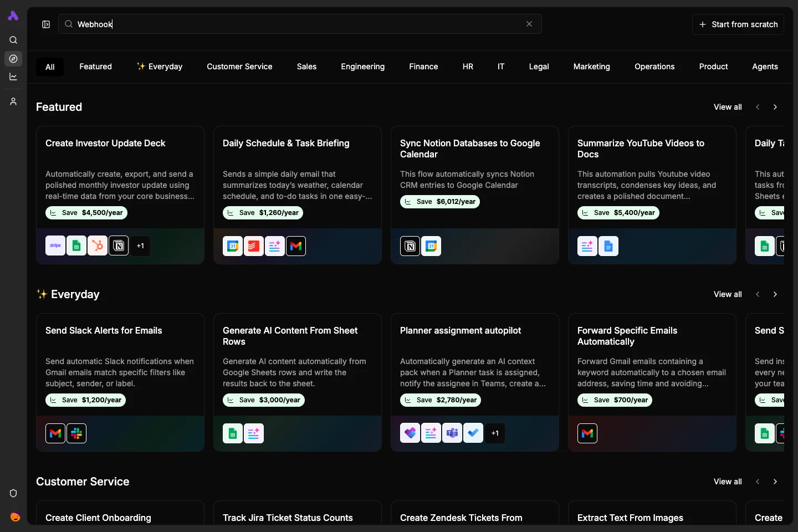Click Slack icon on Slack Alerts card
The height and width of the screenshot is (532, 798).
(x=76, y=433)
